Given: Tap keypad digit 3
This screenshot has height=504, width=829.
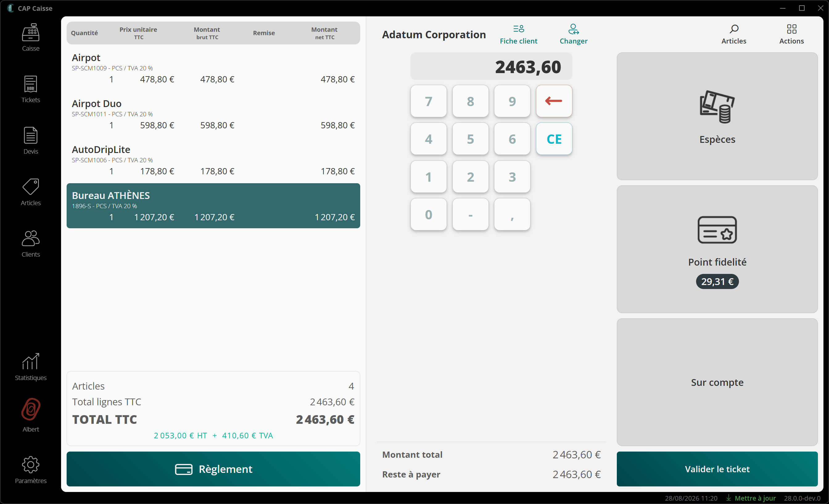Looking at the screenshot, I should (512, 177).
